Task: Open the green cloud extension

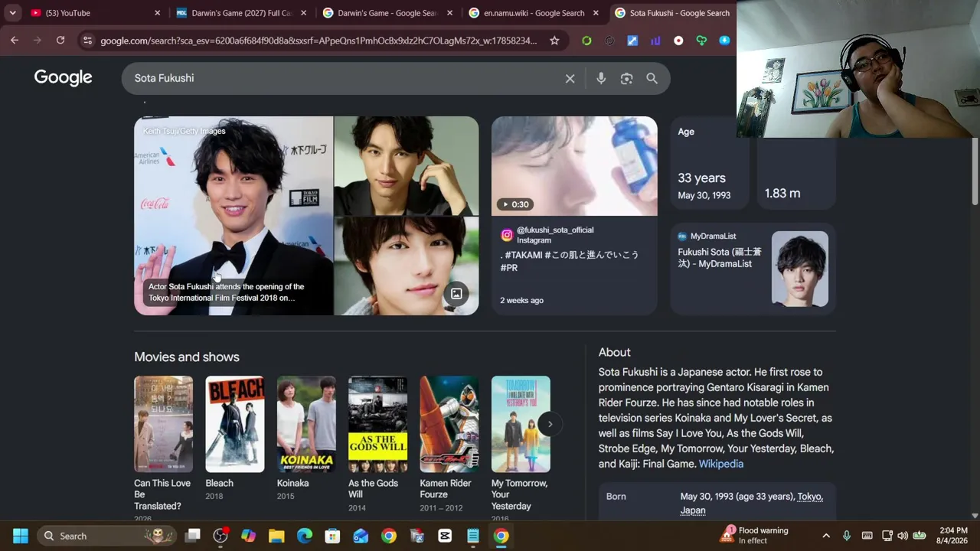Action: 701,41
